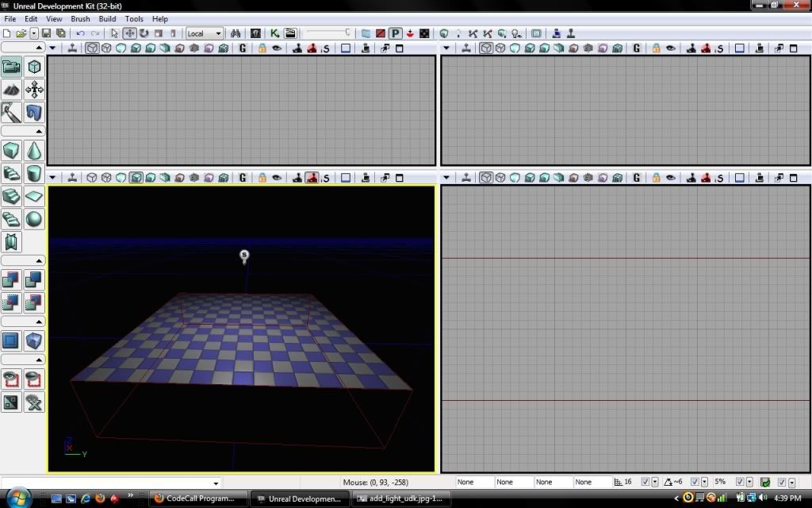Screen dimensions: 812x508
Task: Click CSG Add in the toolbox
Action: pyautogui.click(x=11, y=280)
